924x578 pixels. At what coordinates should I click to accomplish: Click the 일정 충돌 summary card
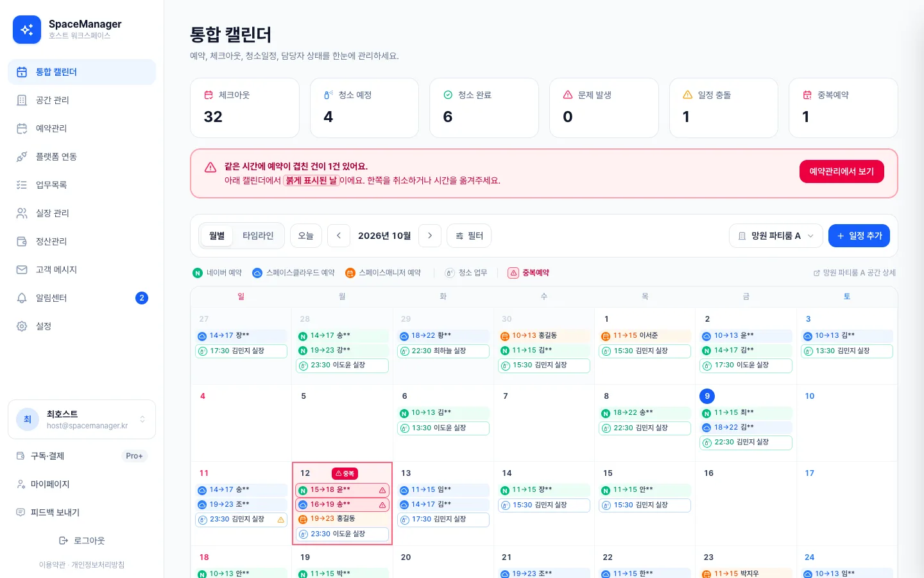724,108
